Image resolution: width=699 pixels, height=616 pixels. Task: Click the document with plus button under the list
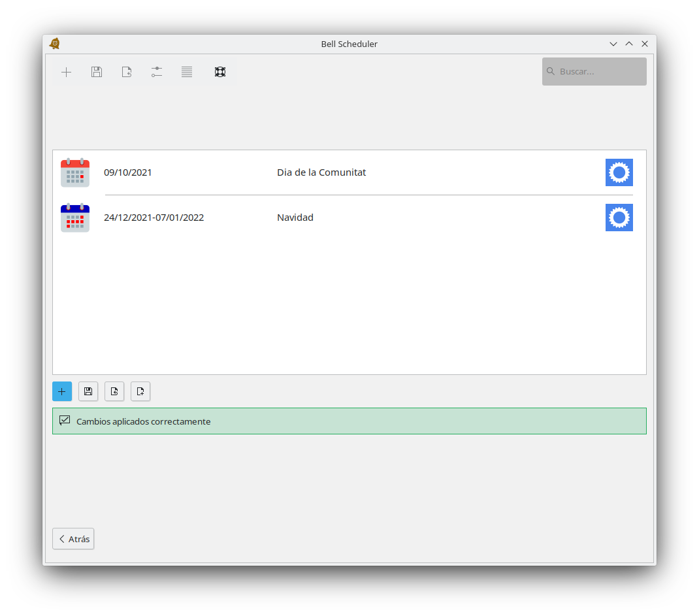[140, 391]
